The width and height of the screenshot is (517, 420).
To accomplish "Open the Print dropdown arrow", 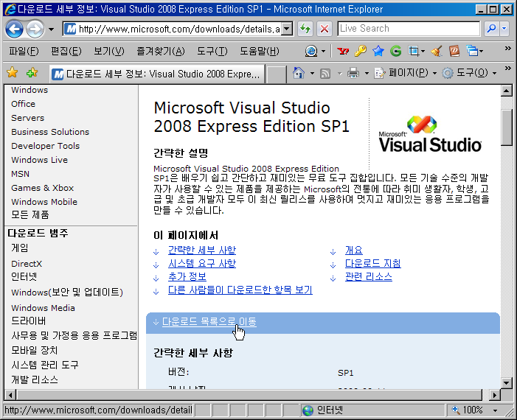I will pyautogui.click(x=367, y=73).
